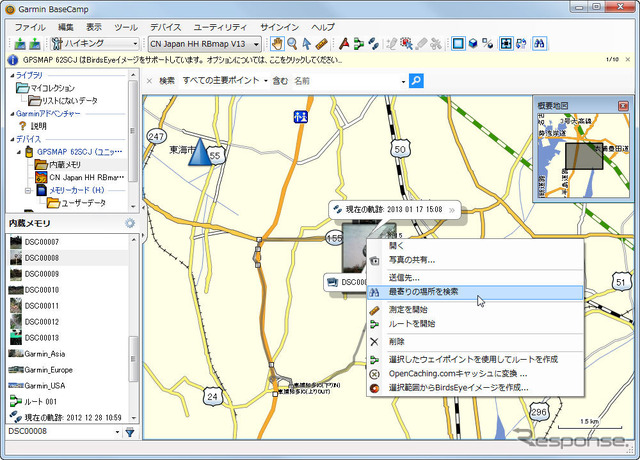Select the new track footprints tool
The height and width of the screenshot is (460, 640).
pos(373,43)
